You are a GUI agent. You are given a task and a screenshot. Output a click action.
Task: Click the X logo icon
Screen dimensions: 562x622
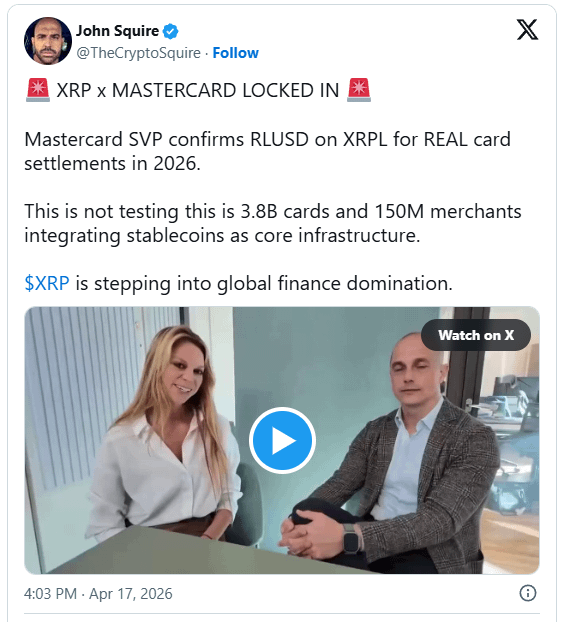[527, 30]
